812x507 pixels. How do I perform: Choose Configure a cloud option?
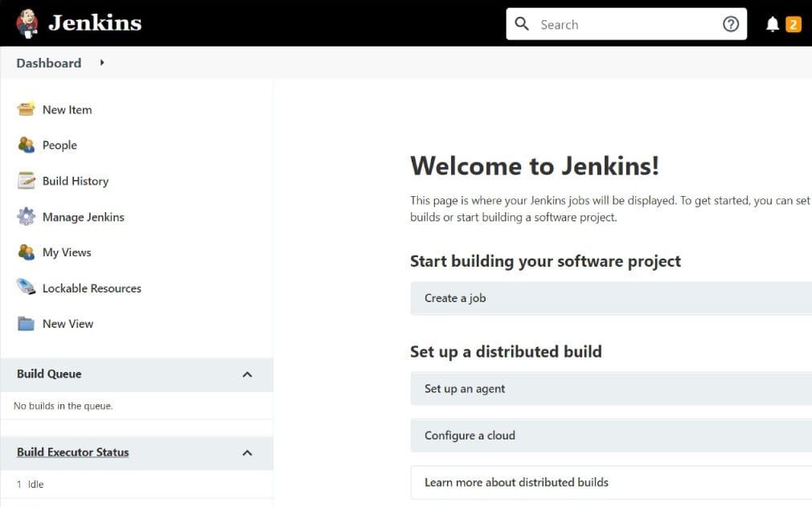tap(470, 435)
